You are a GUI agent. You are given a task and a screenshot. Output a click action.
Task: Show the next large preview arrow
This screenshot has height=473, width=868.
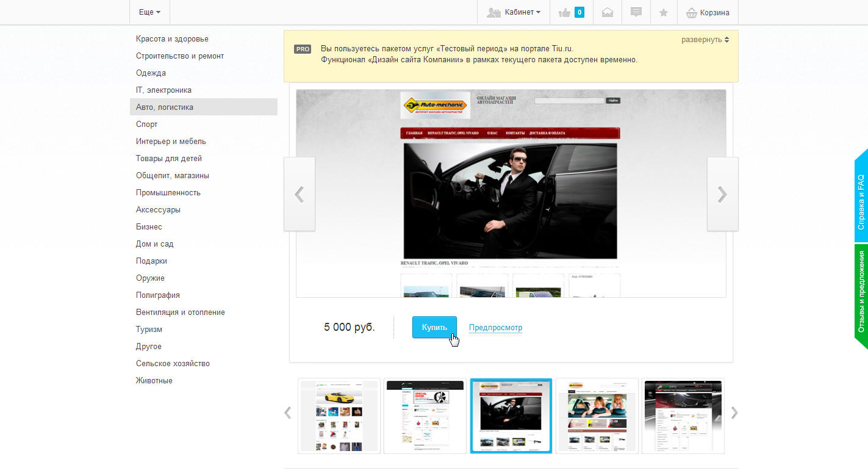click(x=722, y=194)
